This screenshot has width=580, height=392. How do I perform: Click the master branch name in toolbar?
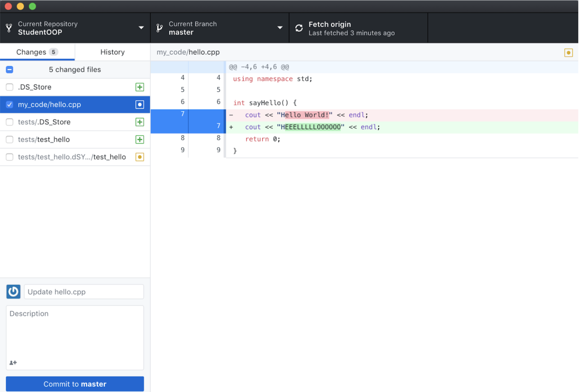[181, 32]
